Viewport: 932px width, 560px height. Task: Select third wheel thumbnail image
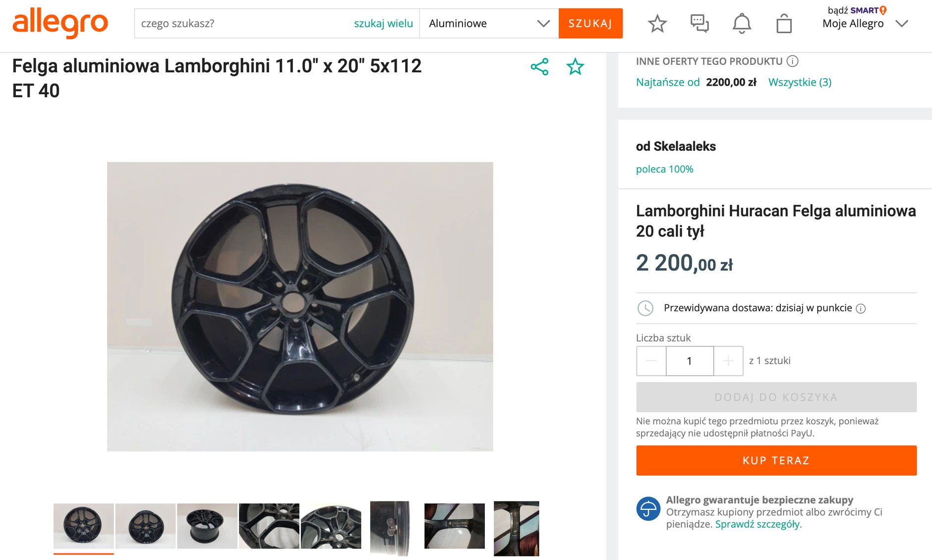207,526
